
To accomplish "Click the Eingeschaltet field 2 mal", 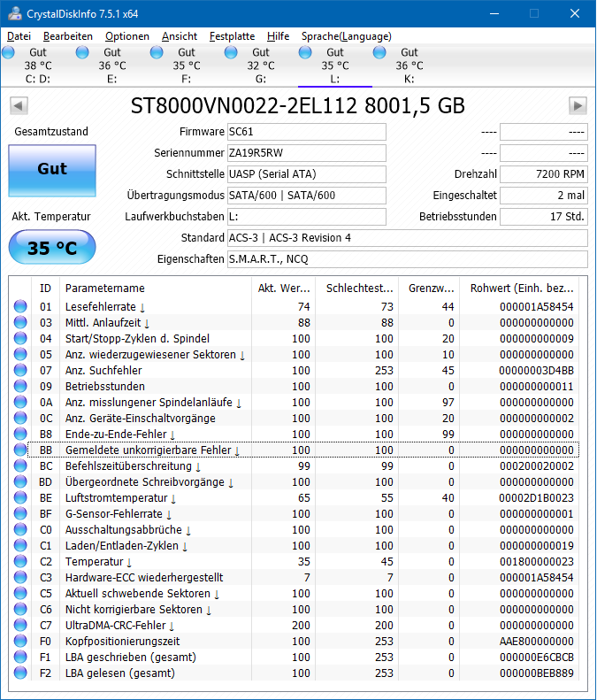I will (x=543, y=196).
